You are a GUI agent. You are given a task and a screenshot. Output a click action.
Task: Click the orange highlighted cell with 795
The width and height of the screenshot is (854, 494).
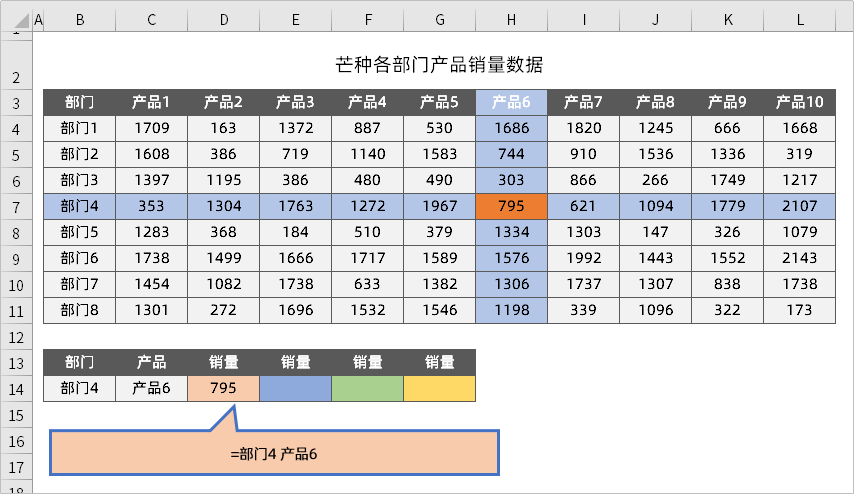[511, 206]
